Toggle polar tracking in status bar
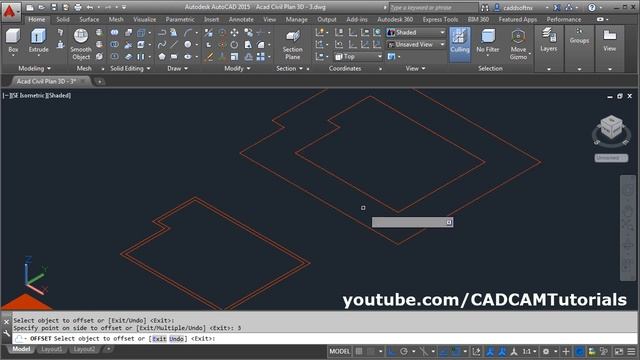 [404, 351]
